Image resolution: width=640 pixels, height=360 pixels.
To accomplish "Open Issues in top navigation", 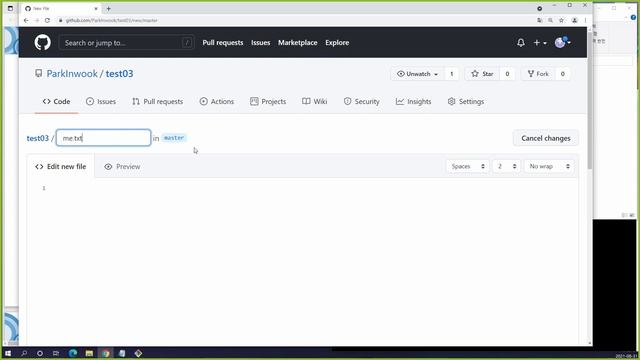I will pos(260,42).
